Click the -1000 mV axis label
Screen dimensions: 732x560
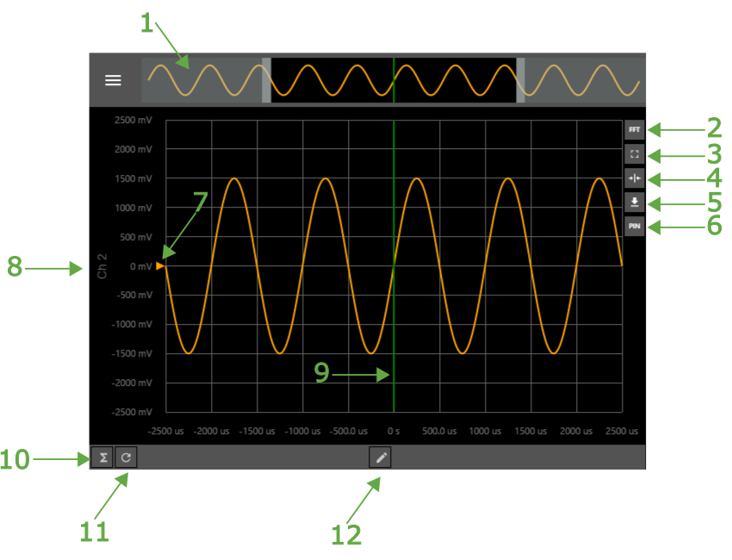pyautogui.click(x=132, y=324)
